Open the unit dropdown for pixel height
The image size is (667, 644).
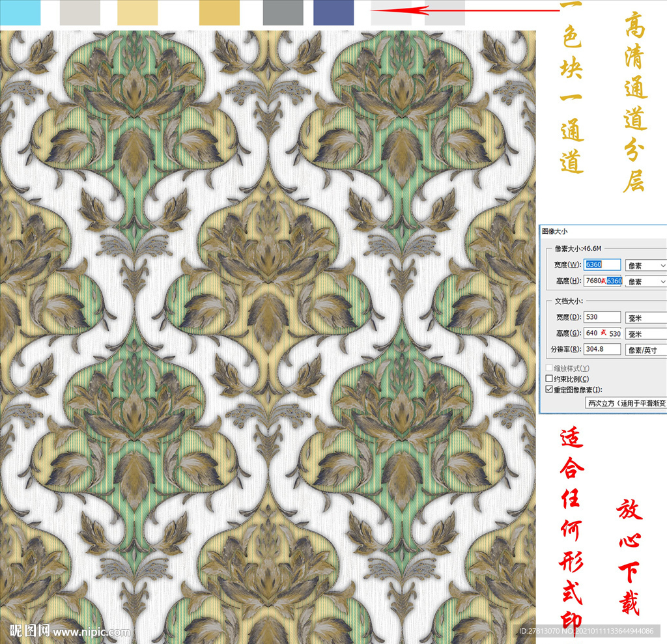pos(646,281)
